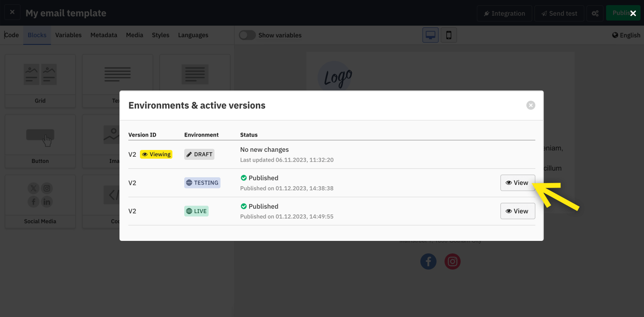Screen dimensions: 644x317
Task: View the TESTING environment version
Action: tap(517, 183)
